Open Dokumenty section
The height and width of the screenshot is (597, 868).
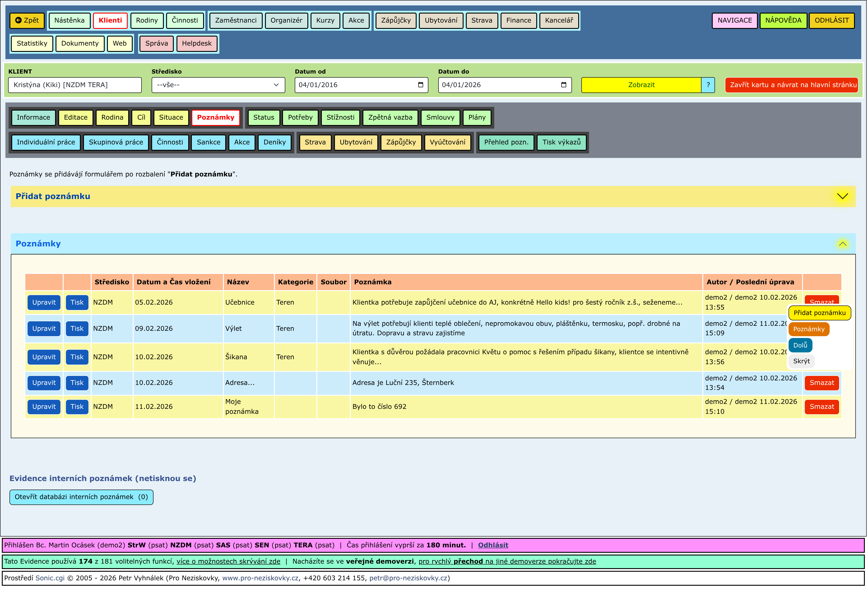pyautogui.click(x=80, y=43)
